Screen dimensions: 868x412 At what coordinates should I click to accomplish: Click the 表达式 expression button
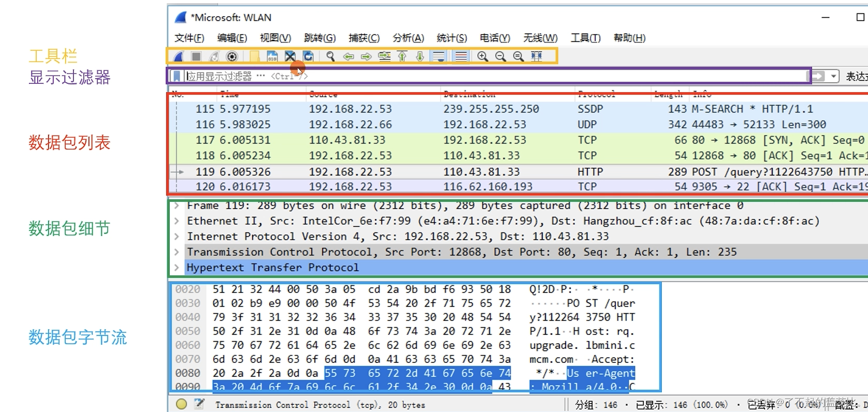click(857, 77)
